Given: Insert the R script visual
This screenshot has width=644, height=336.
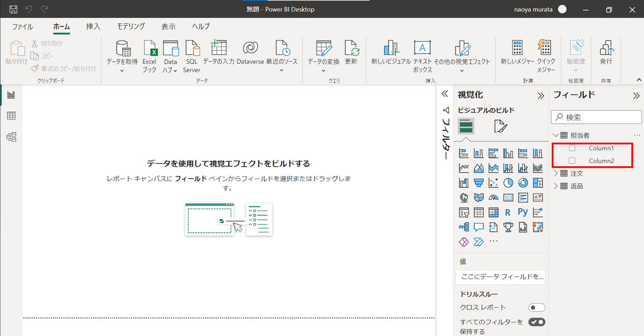Looking at the screenshot, I should (x=508, y=213).
